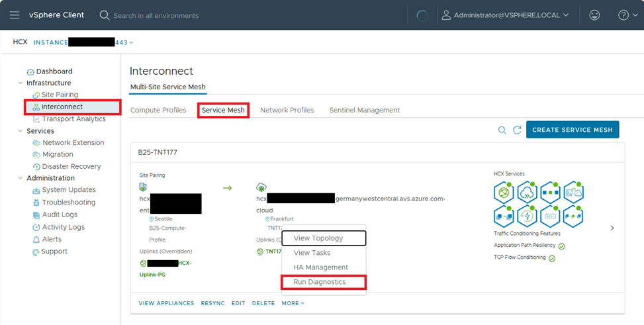Click DELETE on the service mesh card

pyautogui.click(x=263, y=303)
